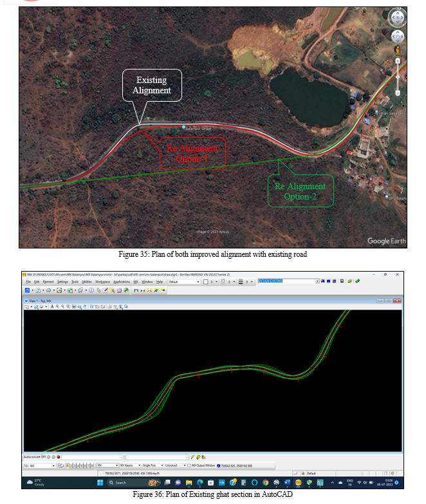
Task: Open the Workspace menu
Action: coord(102,282)
